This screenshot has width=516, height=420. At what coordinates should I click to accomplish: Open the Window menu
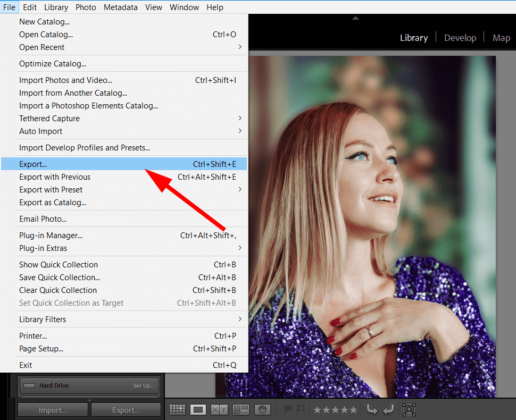tap(184, 7)
